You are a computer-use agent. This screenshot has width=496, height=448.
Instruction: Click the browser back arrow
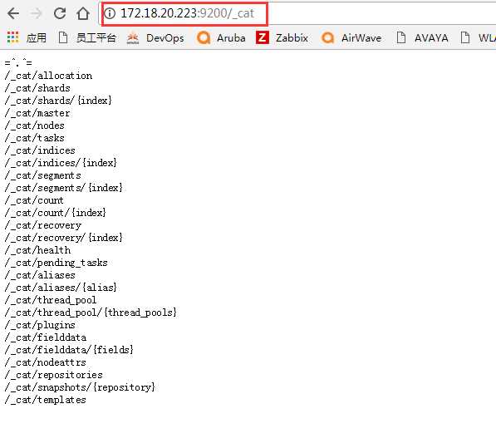[x=13, y=13]
